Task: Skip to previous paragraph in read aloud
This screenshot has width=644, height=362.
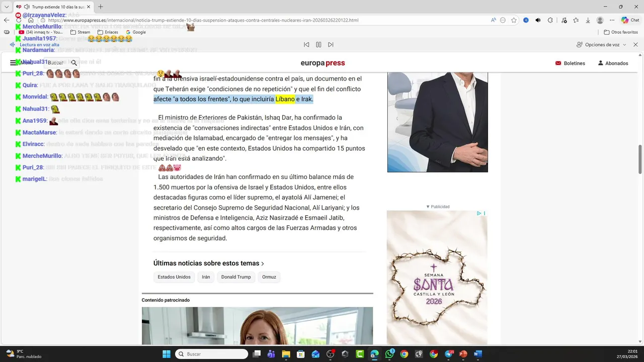Action: [306, 44]
